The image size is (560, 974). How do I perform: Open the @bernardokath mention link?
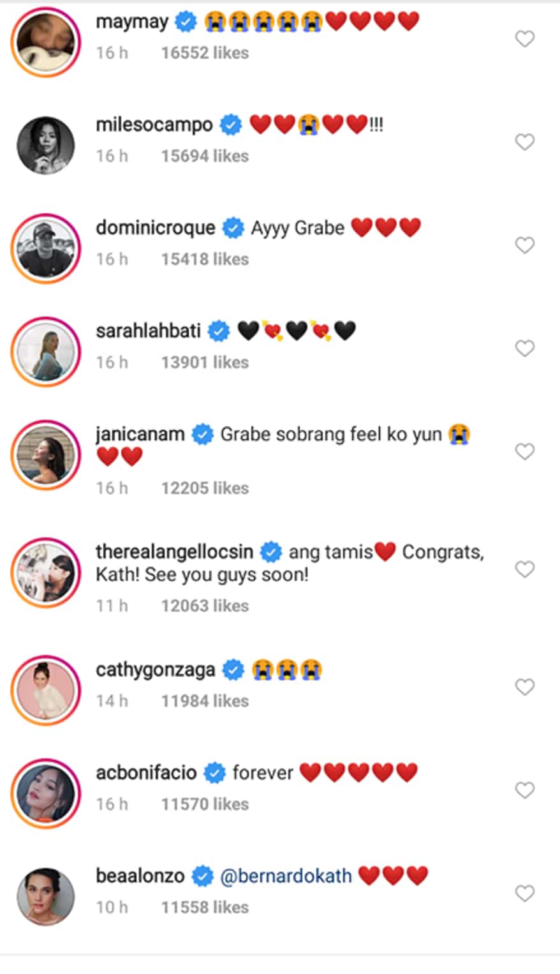pyautogui.click(x=286, y=876)
